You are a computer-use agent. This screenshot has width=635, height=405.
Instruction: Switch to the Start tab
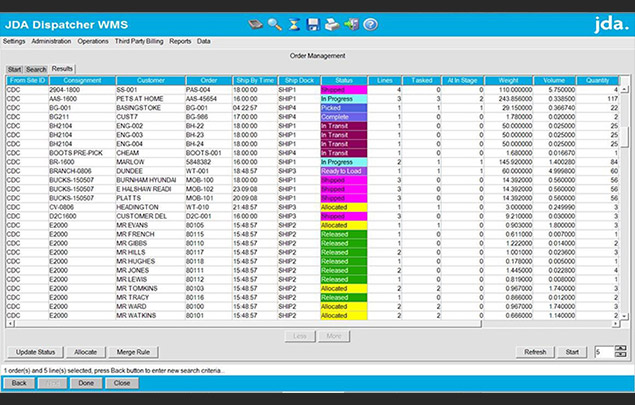pos(15,69)
